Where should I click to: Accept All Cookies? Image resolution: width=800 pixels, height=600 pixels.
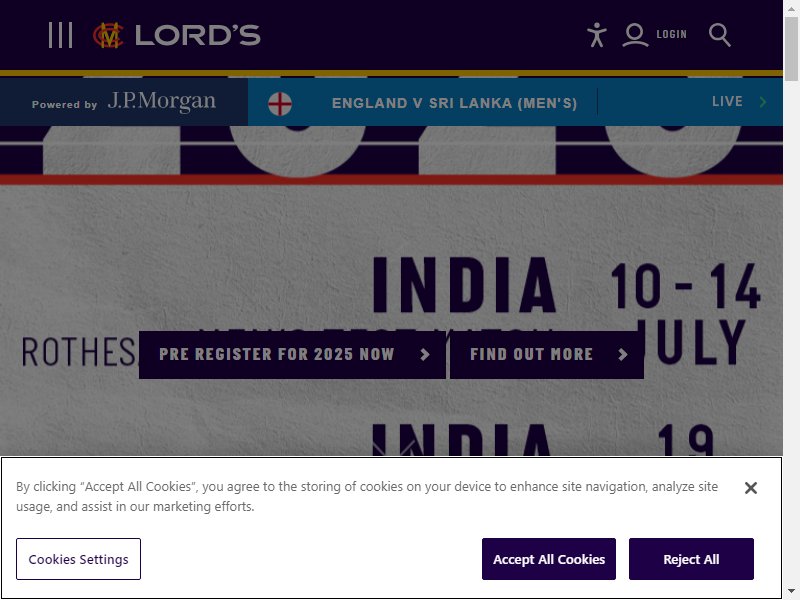[x=549, y=559]
